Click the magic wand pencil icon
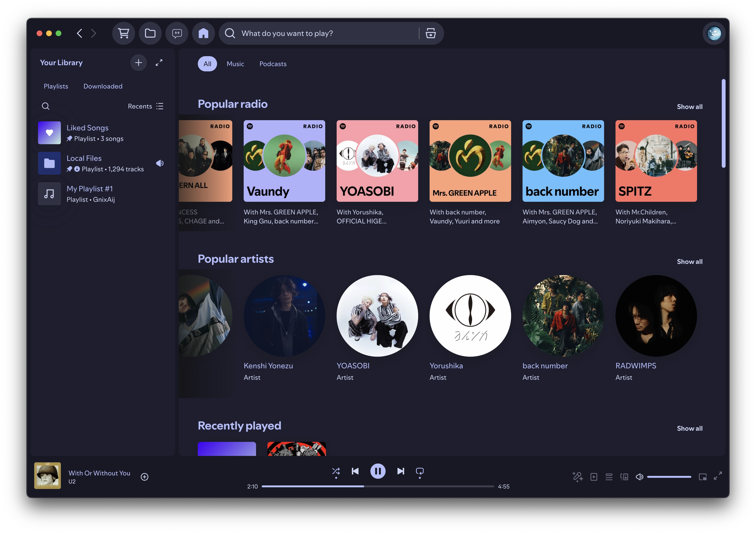The image size is (756, 533). 578,477
